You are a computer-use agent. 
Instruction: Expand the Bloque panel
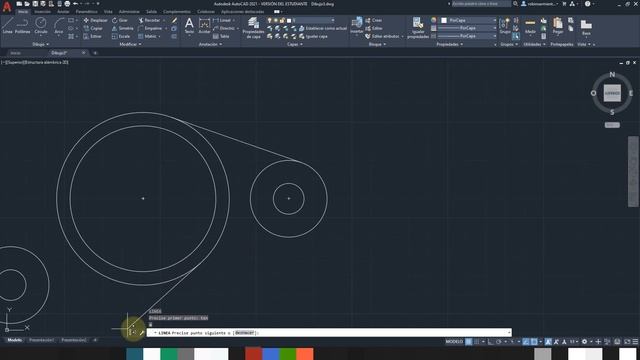coord(377,44)
